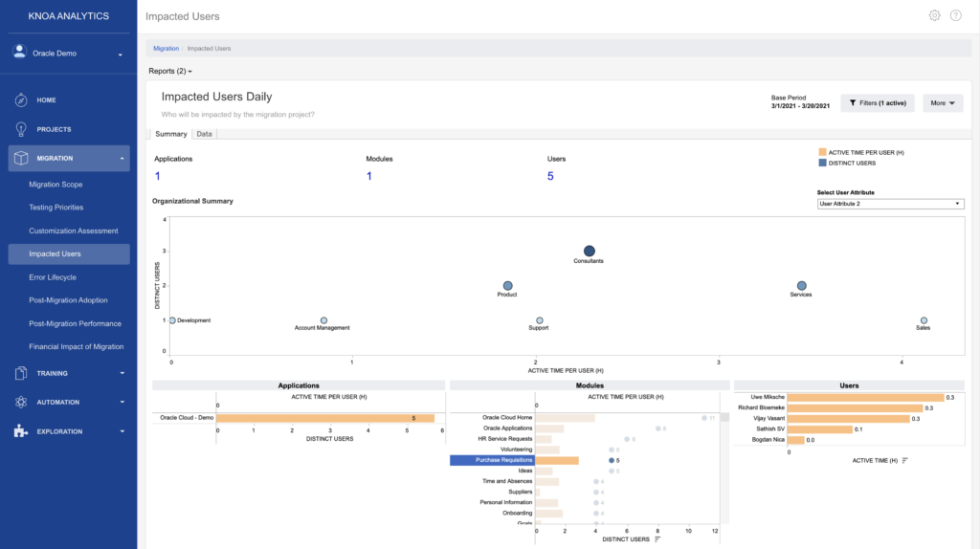
Task: Click Richard Bloemeke user bar
Action: click(x=855, y=407)
